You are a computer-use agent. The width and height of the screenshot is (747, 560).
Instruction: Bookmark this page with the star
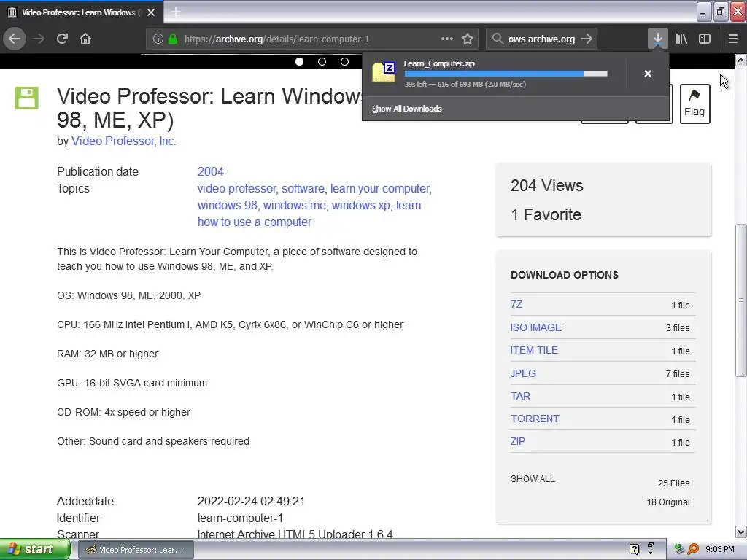pos(468,39)
